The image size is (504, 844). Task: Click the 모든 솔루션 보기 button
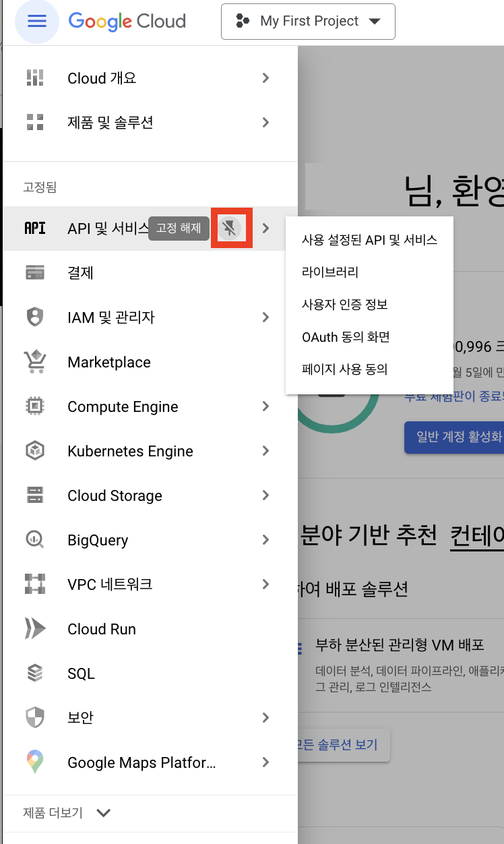pos(344,745)
